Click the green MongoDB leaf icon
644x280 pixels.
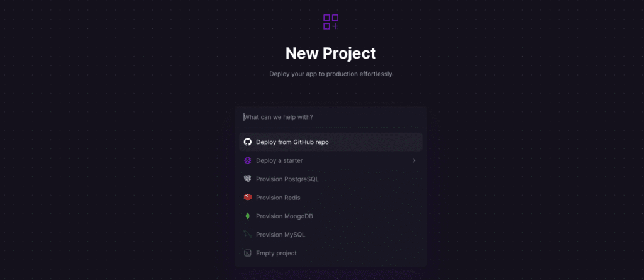point(248,216)
